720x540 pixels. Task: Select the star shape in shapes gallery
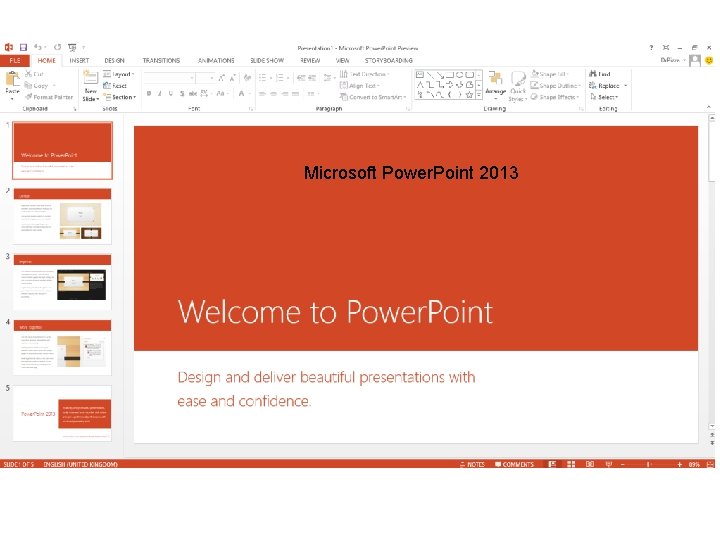(469, 95)
